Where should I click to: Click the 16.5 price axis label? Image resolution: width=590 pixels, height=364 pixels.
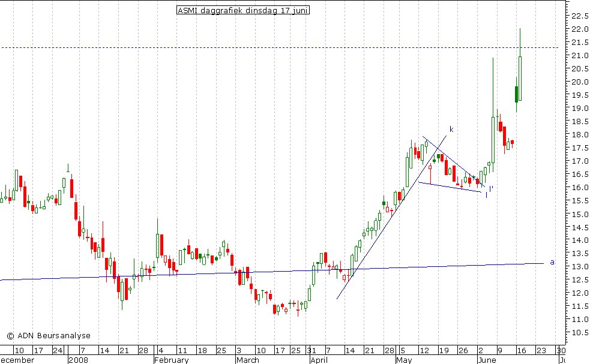click(x=580, y=174)
